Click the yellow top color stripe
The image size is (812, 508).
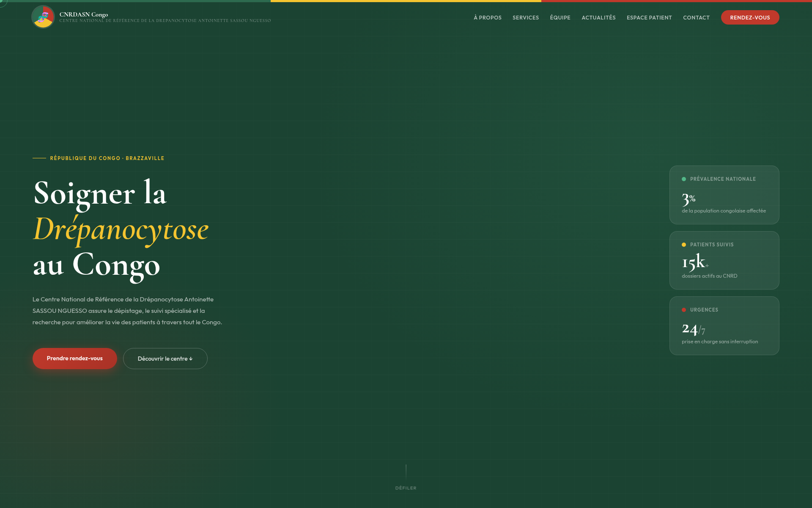(x=406, y=1)
